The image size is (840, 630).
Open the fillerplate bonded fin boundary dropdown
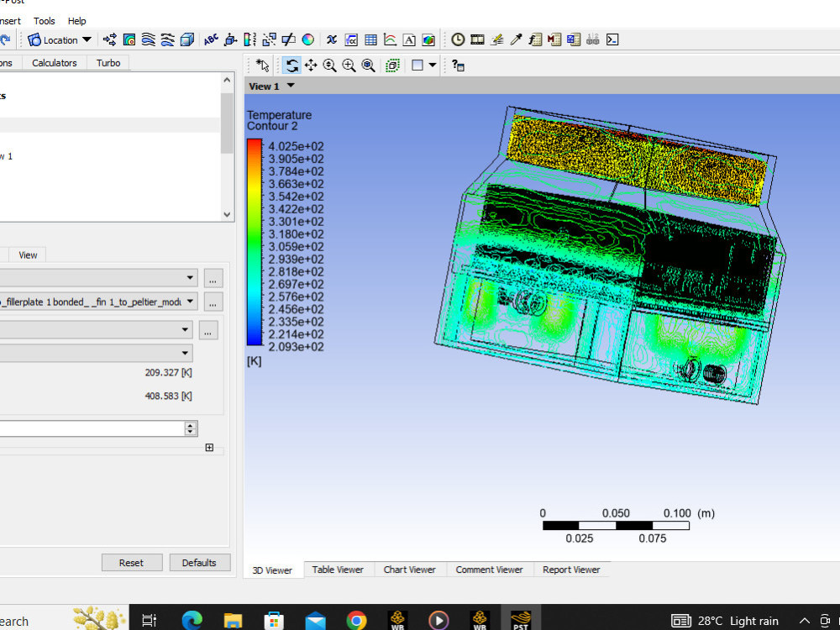point(190,302)
